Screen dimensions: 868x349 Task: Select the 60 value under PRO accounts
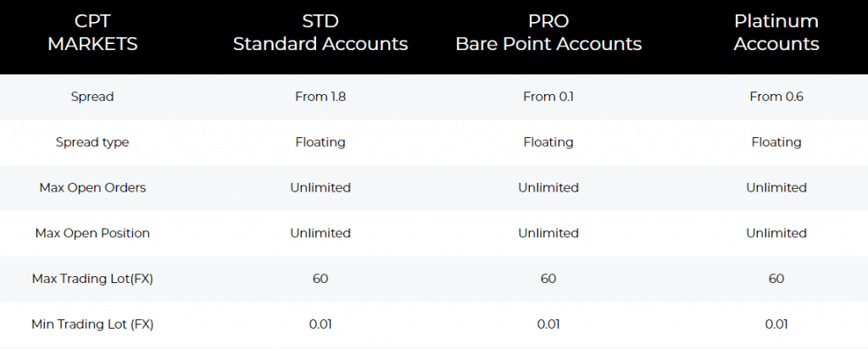548,279
